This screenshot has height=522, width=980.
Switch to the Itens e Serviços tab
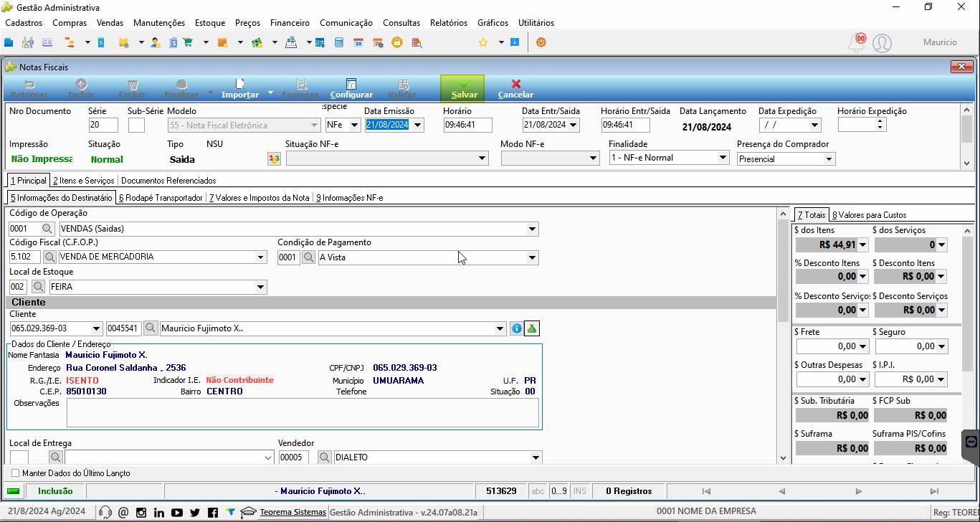pos(84,181)
